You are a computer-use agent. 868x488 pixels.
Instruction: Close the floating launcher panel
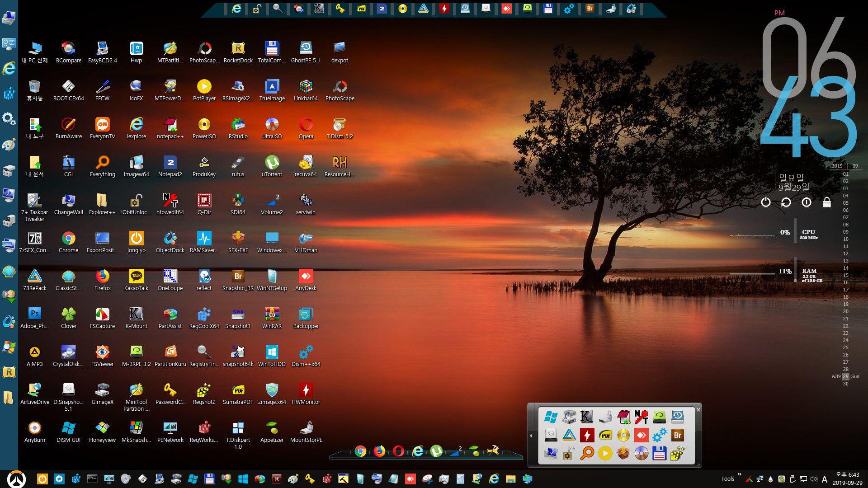pyautogui.click(x=698, y=410)
